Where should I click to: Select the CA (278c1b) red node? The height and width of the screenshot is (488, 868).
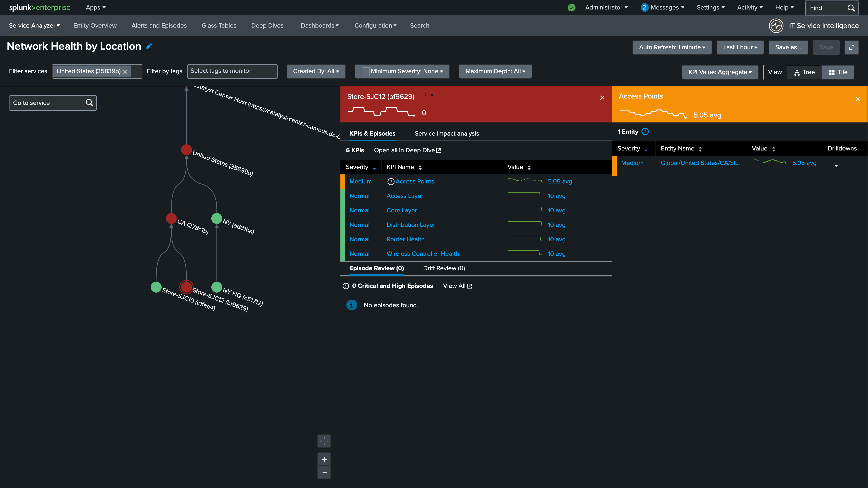[x=171, y=218]
